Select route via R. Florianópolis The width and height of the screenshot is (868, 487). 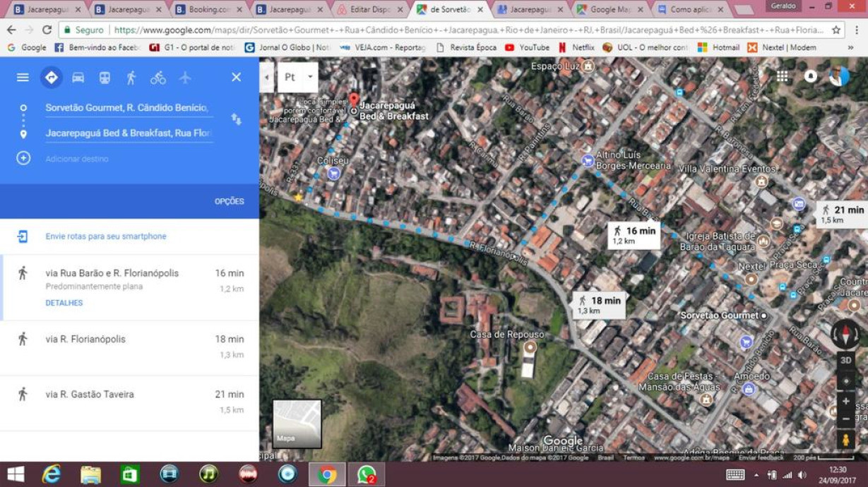130,347
